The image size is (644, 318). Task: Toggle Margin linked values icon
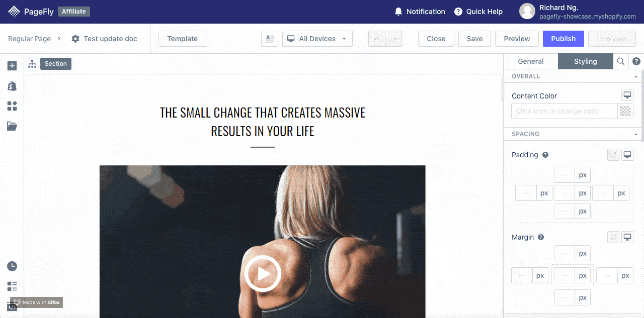[x=613, y=237]
